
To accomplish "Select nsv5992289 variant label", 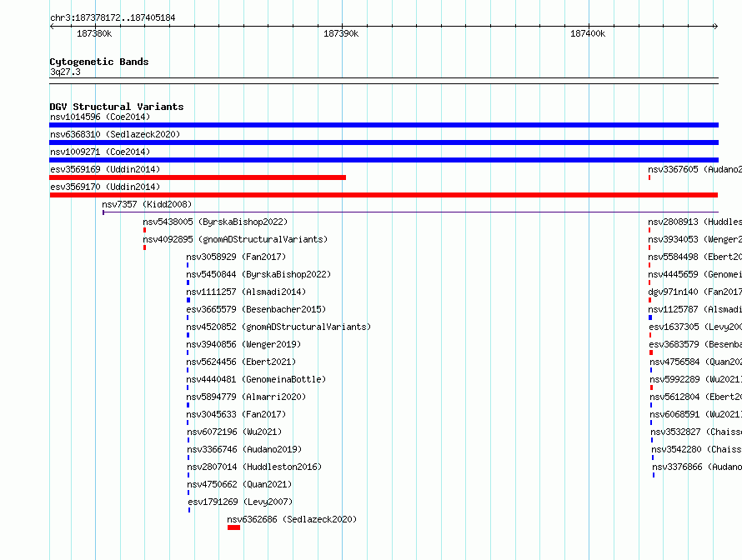I will coord(695,379).
